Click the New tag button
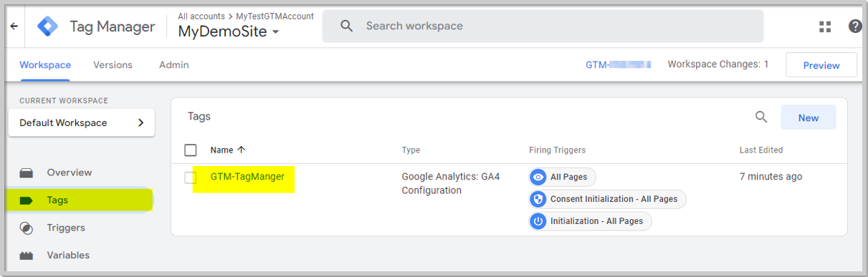 [x=809, y=117]
